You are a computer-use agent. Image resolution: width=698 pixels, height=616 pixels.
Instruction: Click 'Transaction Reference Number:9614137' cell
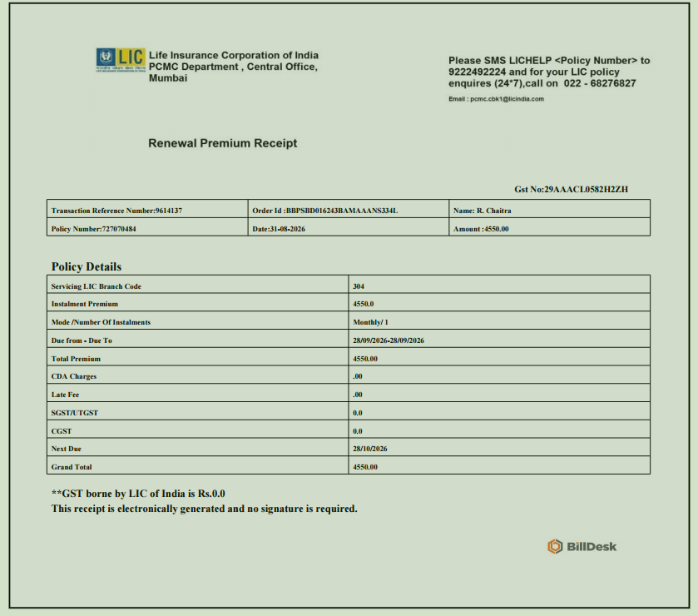147,209
